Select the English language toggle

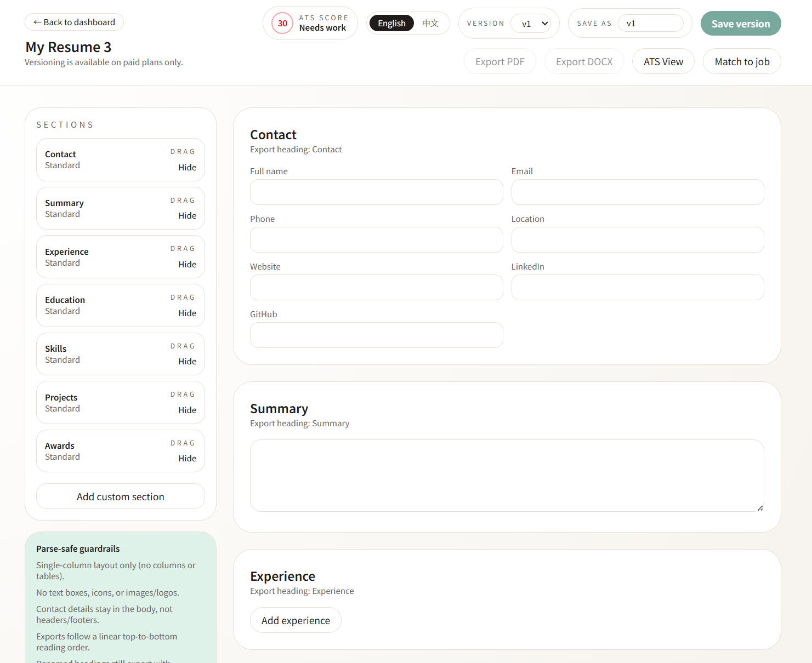[391, 23]
